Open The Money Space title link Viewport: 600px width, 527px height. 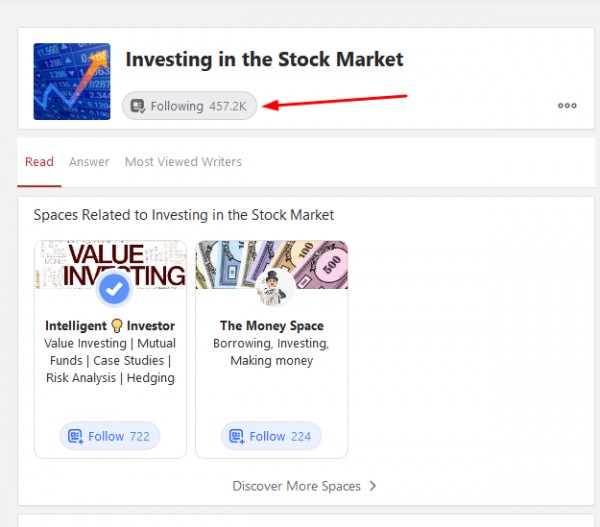(272, 326)
